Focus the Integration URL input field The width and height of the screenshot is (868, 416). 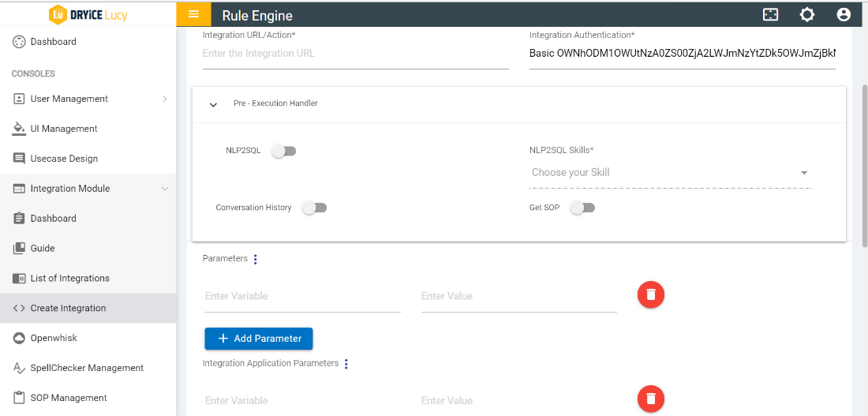click(355, 54)
